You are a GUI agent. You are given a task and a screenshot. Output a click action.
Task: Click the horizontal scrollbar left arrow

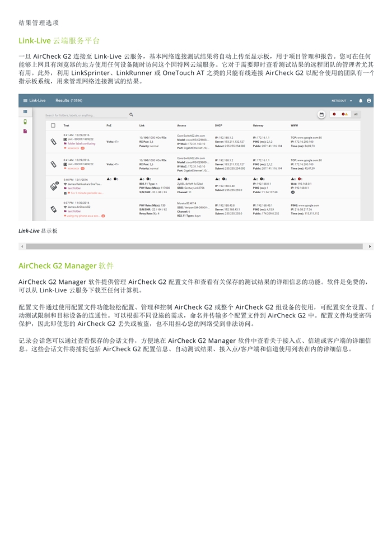point(22,246)
